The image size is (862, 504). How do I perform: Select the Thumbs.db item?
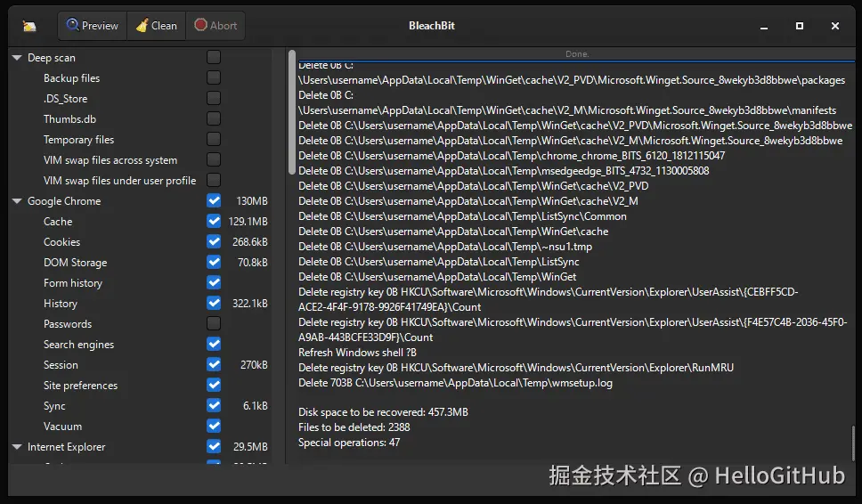pos(69,119)
